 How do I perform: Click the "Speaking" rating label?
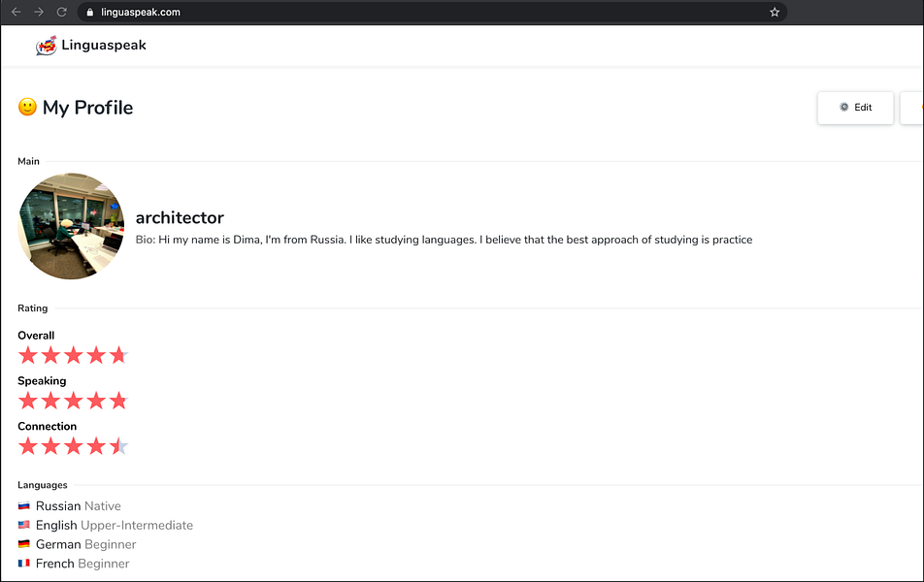pos(42,381)
